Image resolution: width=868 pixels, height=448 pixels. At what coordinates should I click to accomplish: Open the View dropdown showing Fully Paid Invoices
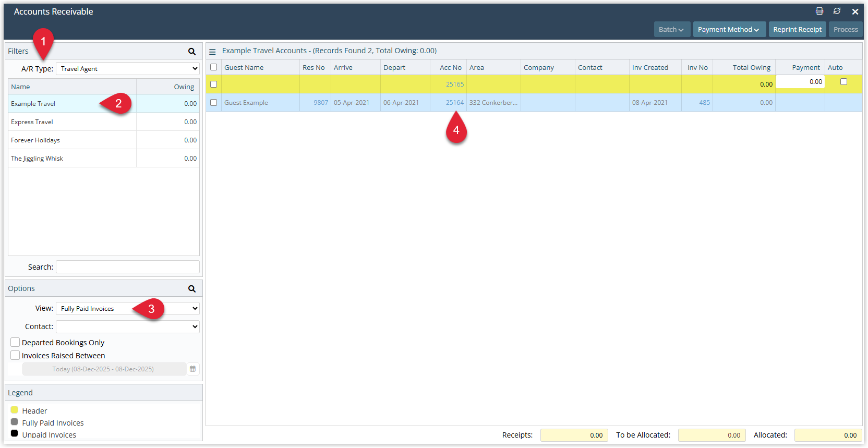128,308
